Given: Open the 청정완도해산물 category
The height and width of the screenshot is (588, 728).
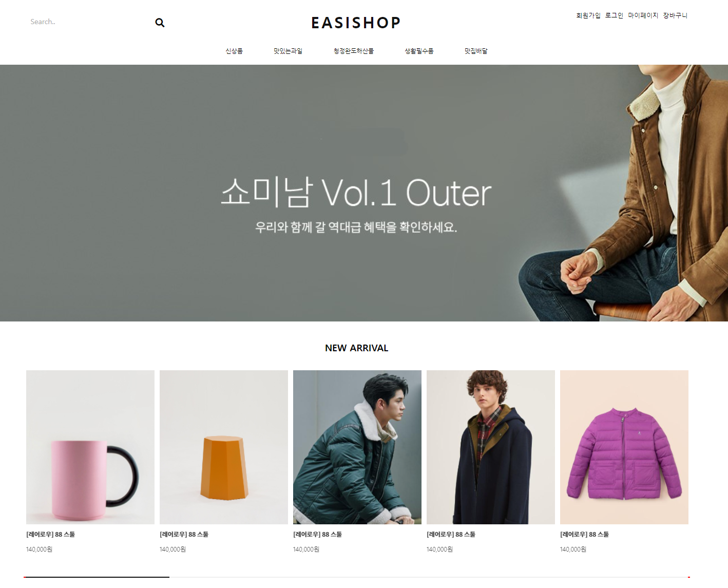Looking at the screenshot, I should pyautogui.click(x=354, y=51).
